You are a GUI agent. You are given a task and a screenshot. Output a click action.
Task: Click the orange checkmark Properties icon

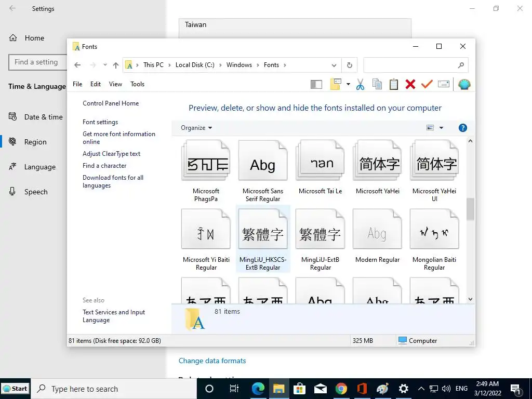(427, 84)
